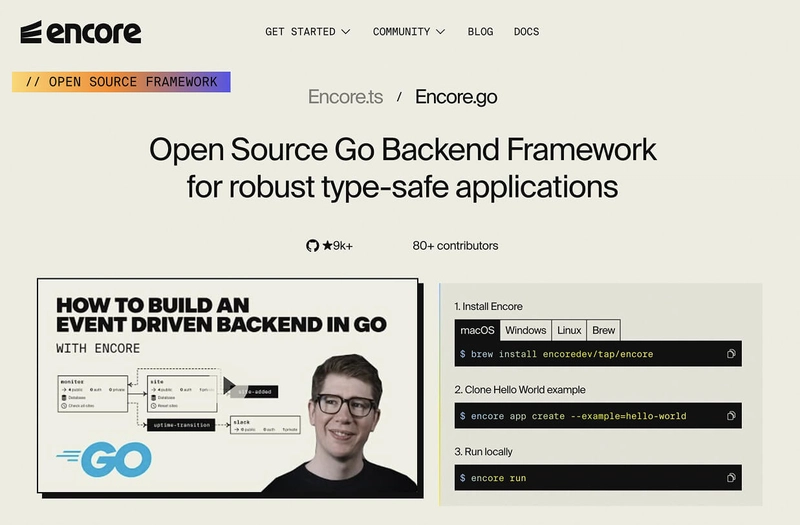Click the 9k+ GitHub stars link
The width and height of the screenshot is (800, 525).
pos(337,245)
